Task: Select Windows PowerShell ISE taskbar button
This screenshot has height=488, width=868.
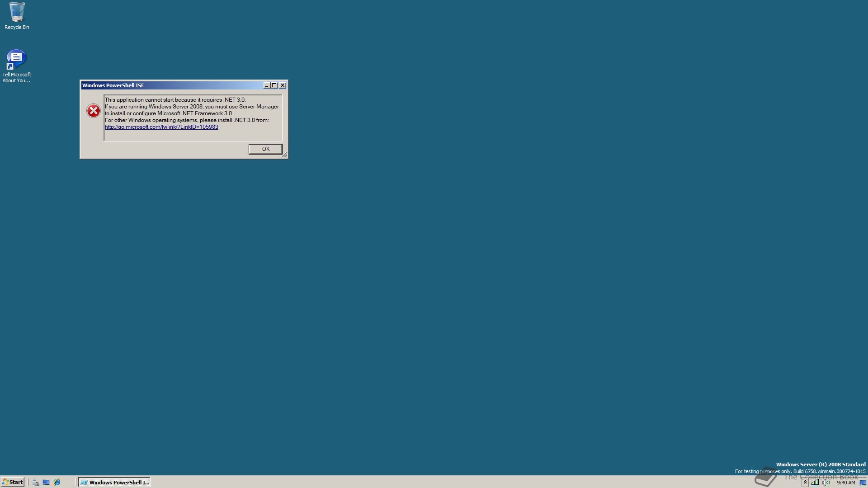Action: coord(114,483)
